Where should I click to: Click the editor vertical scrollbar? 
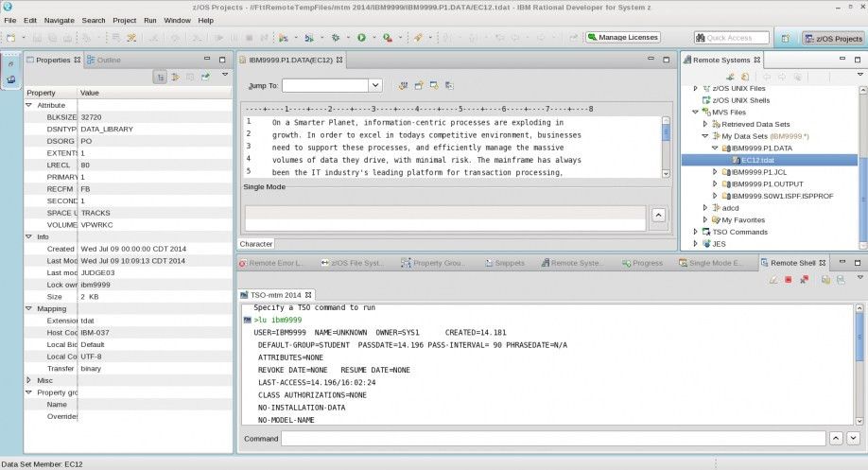[666, 147]
